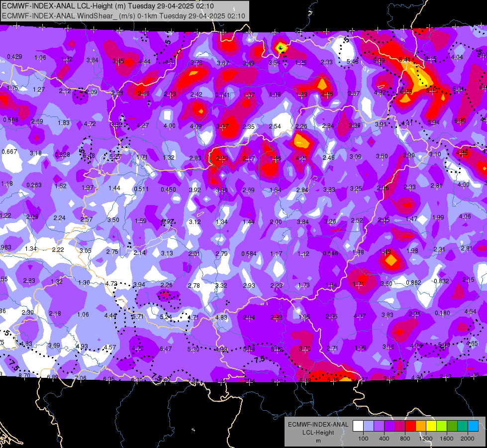The height and width of the screenshot is (448, 487).
Task: Click the 400 label on the legend scale
Action: 384,439
